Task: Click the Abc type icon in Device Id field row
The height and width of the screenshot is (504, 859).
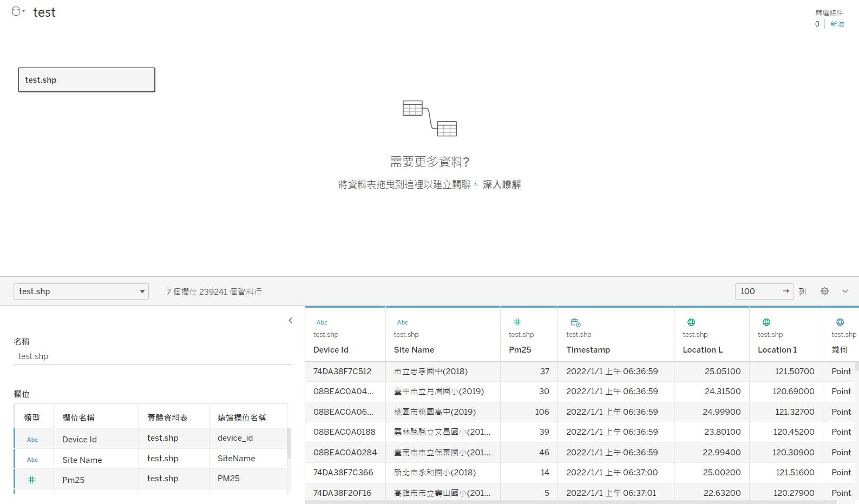Action: point(32,440)
